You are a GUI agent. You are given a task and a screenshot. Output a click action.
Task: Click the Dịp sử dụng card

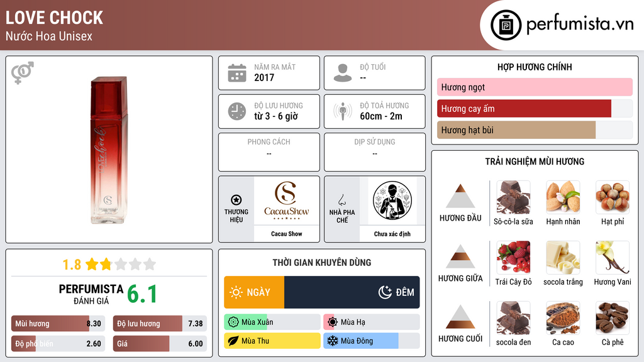point(375,152)
